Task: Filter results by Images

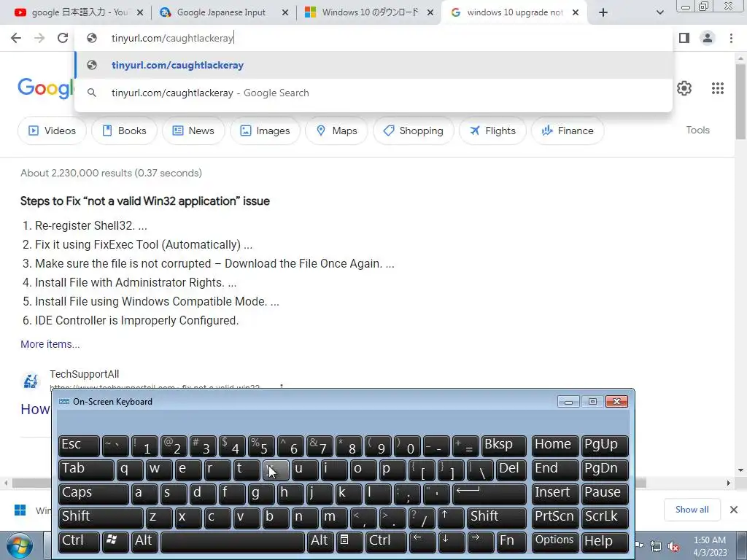Action: [x=265, y=131]
